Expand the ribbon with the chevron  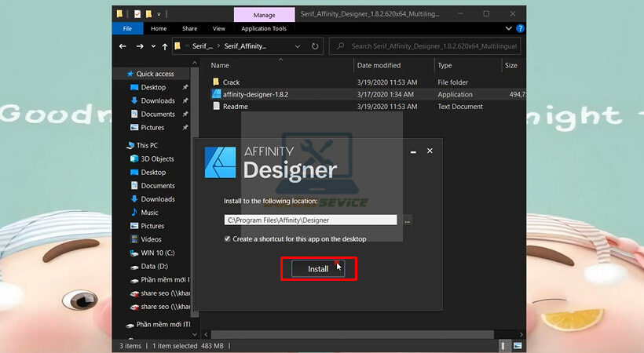point(508,28)
